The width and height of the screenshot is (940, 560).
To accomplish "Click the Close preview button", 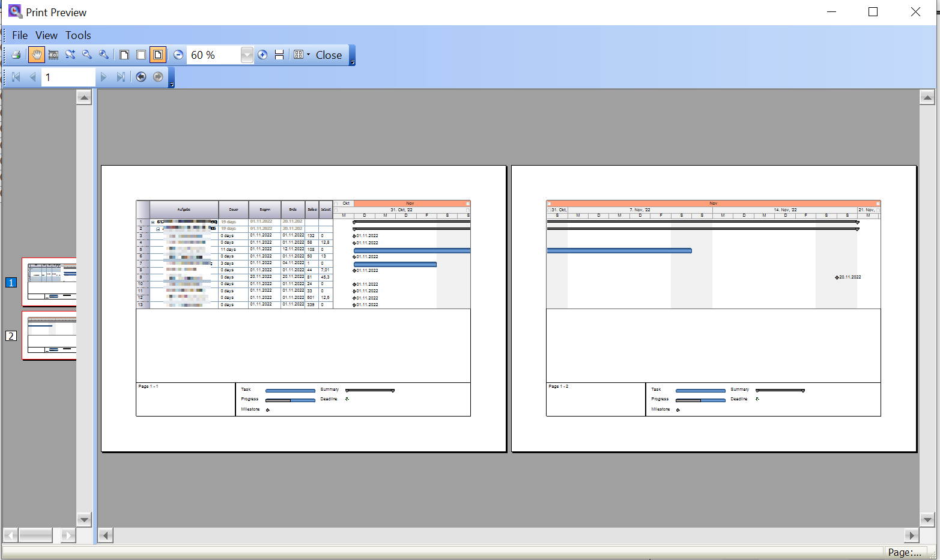I will [x=329, y=55].
